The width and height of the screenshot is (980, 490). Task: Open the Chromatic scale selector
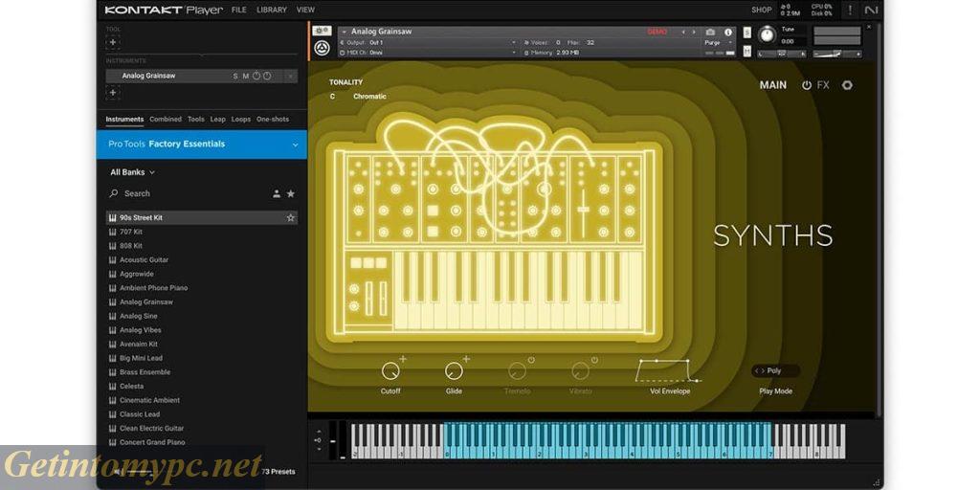point(369,97)
